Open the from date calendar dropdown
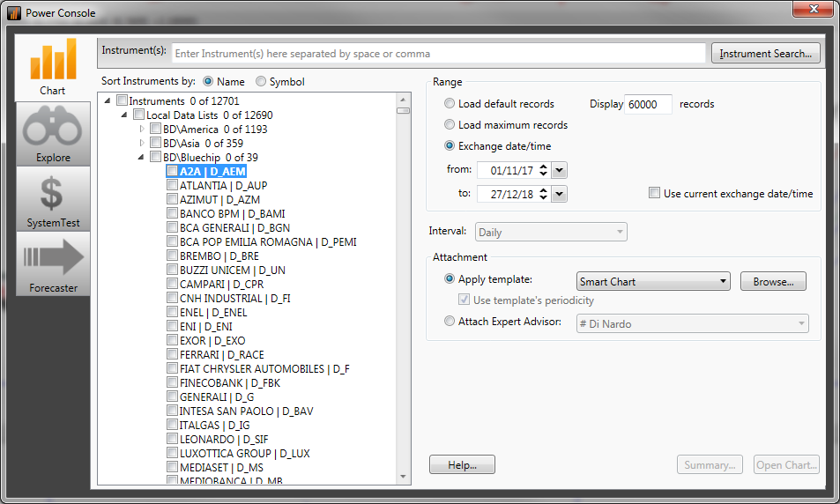The width and height of the screenshot is (840, 504). pos(560,170)
